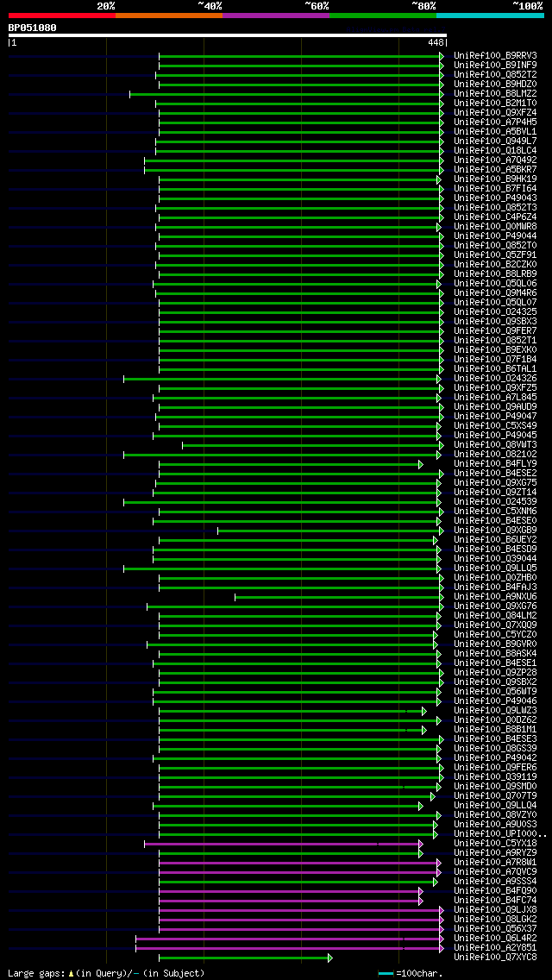Screen dimensions: 552x980
Task: Click the UniRef100_A9SSS4 label
Action: click(x=495, y=882)
